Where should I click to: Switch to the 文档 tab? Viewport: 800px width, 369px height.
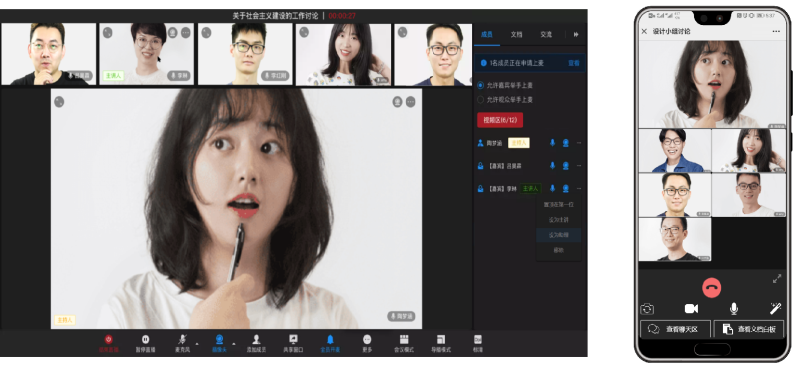pos(516,34)
